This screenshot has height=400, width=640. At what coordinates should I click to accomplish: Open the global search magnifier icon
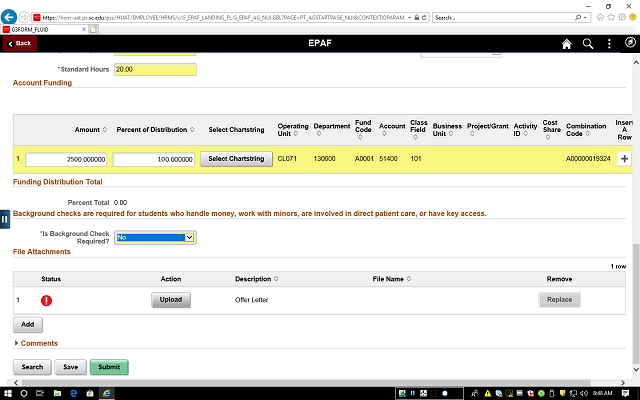click(588, 44)
